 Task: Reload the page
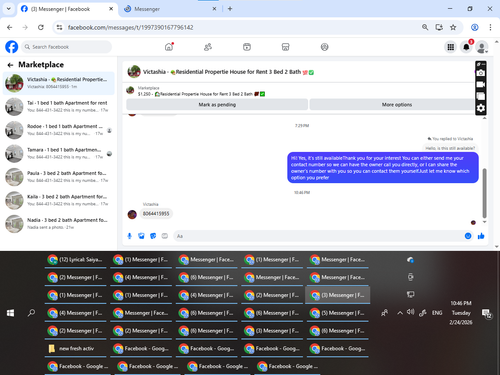point(41,27)
